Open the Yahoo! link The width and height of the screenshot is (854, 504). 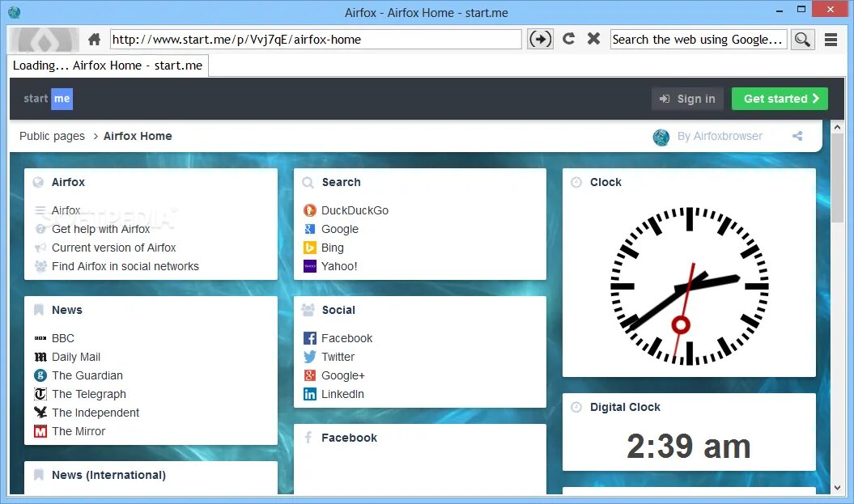click(x=339, y=266)
